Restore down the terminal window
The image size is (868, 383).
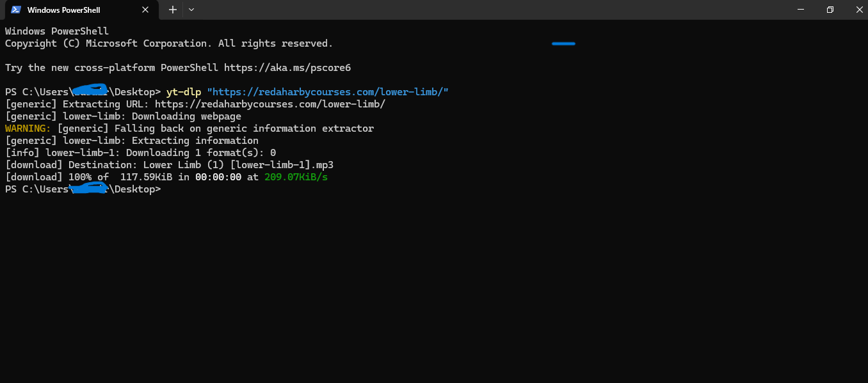(x=830, y=10)
